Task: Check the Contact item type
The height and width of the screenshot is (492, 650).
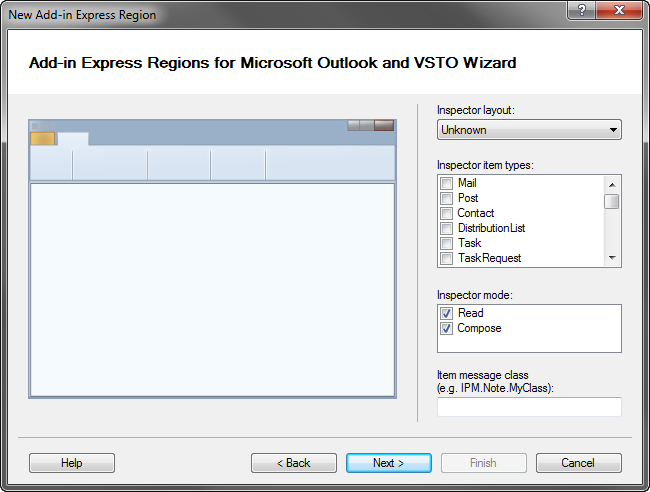Action: point(446,213)
